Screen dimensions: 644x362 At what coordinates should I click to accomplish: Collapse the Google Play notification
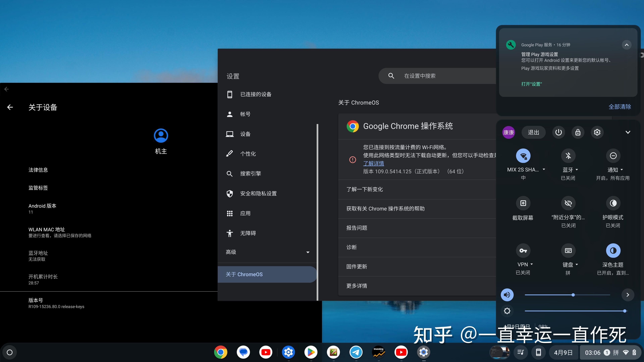point(627,45)
